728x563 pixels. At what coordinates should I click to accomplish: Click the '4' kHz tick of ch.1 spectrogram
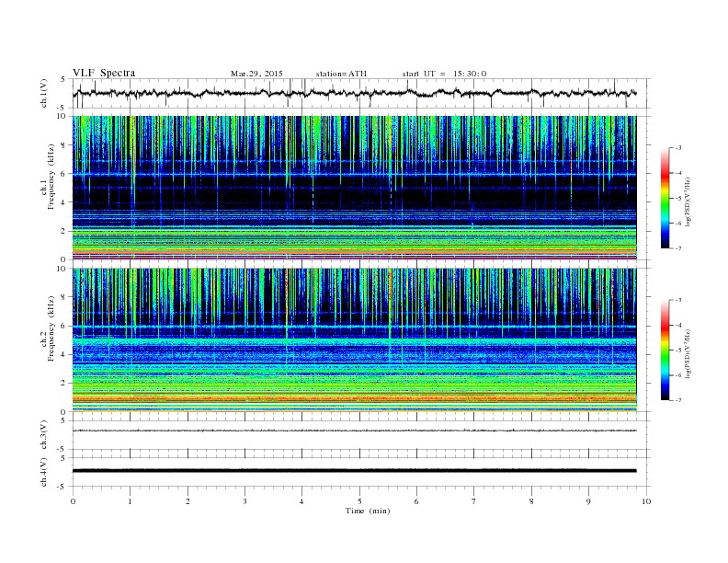click(x=64, y=202)
